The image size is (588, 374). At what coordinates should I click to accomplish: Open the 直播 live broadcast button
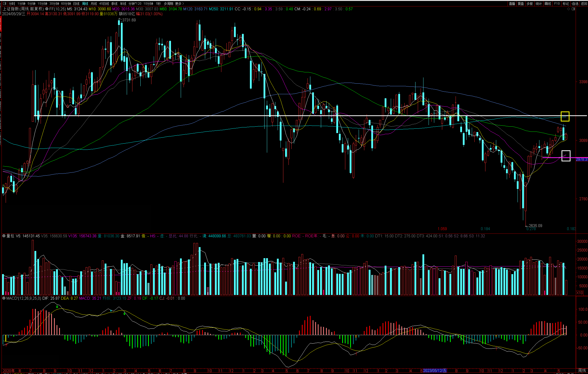pyautogui.click(x=512, y=4)
